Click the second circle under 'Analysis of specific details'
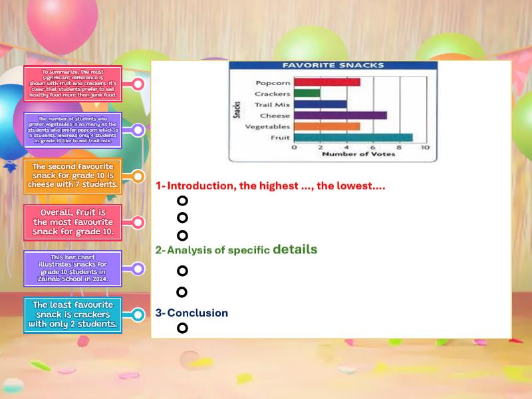This screenshot has width=532, height=399. click(x=182, y=292)
